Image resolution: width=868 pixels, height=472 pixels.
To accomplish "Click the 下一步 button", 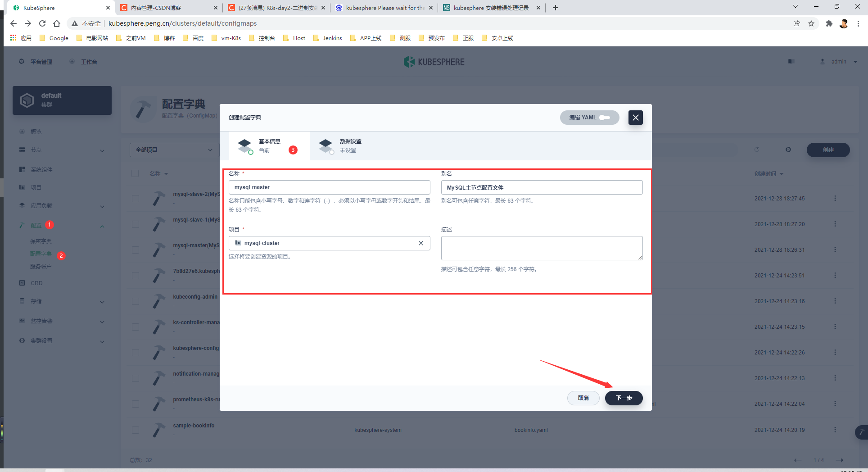I will 624,398.
